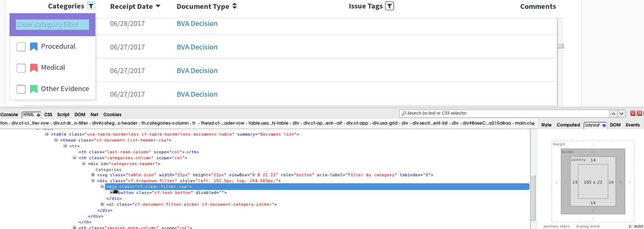This screenshot has height=229, width=644.
Task: Click the Comments column header
Action: tap(538, 6)
